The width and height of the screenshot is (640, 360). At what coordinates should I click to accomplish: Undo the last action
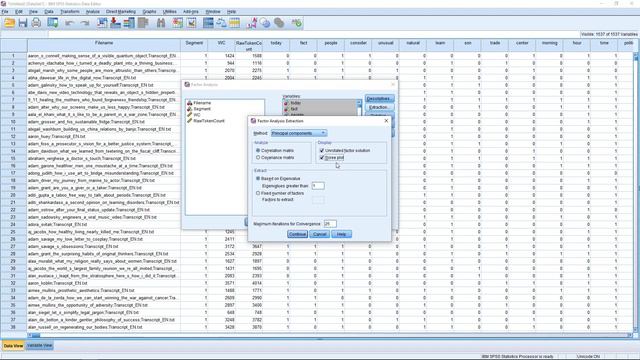tap(69, 23)
